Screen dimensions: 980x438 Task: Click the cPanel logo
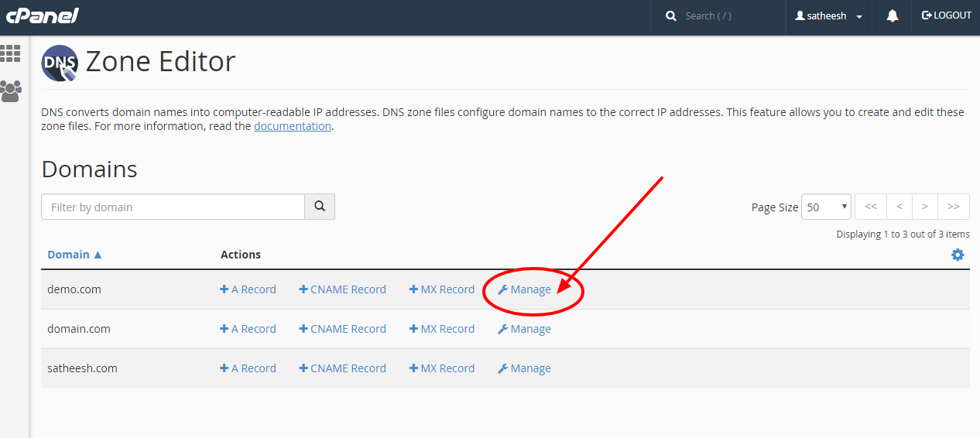(42, 15)
